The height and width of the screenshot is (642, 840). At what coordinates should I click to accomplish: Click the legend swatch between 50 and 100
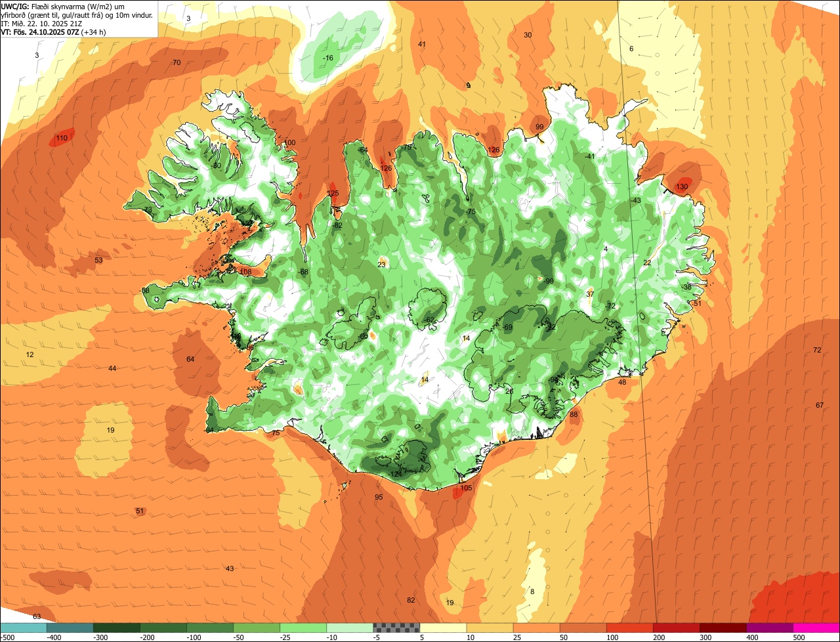(x=583, y=628)
